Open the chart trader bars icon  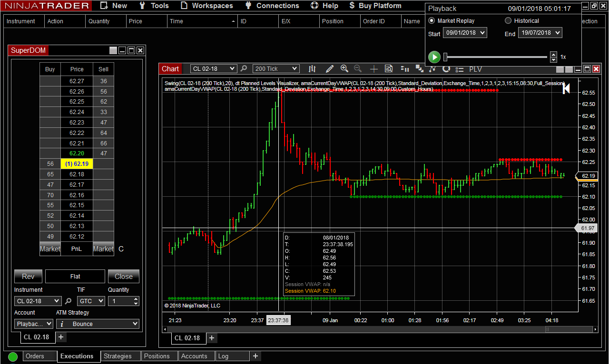point(405,69)
